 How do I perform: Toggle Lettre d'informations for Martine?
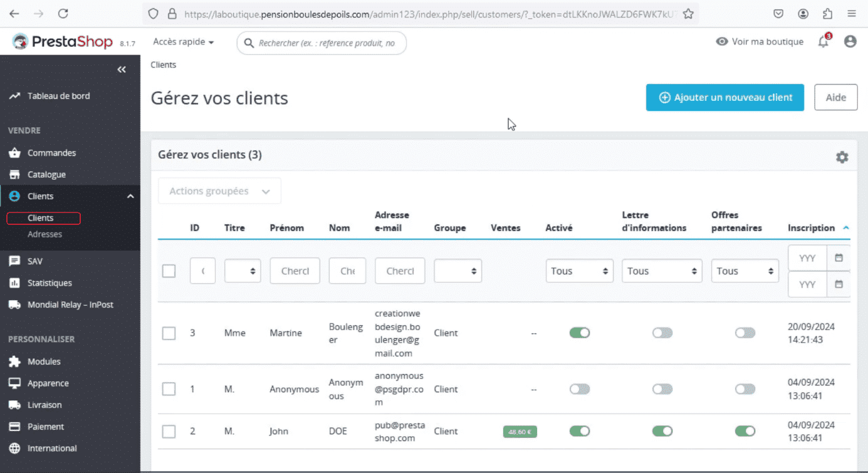coord(662,333)
